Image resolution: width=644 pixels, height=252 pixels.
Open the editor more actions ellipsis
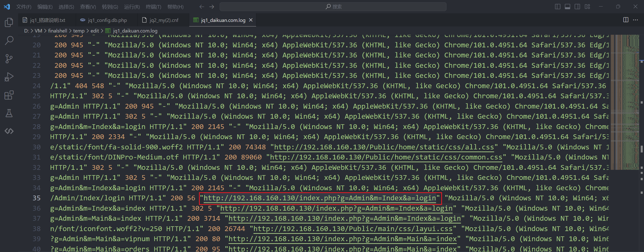[635, 20]
